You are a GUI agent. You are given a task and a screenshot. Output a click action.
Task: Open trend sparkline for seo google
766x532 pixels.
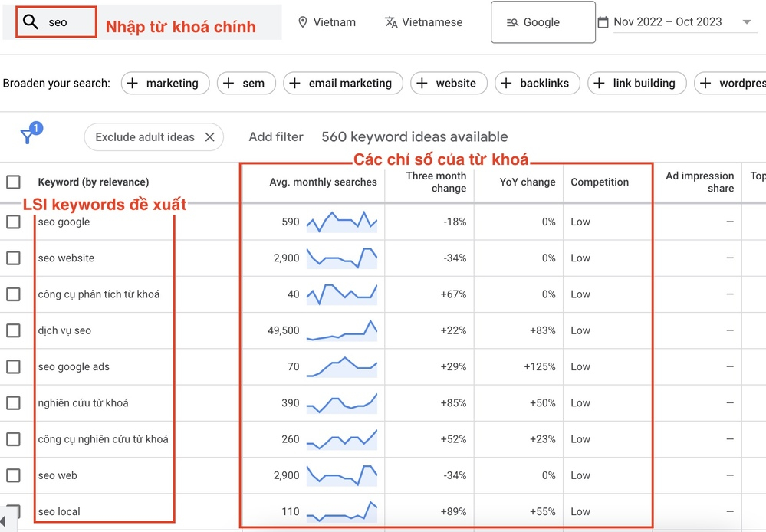342,222
